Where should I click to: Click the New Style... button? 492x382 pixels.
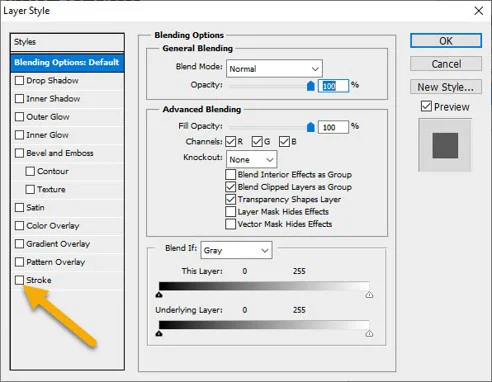click(x=446, y=87)
